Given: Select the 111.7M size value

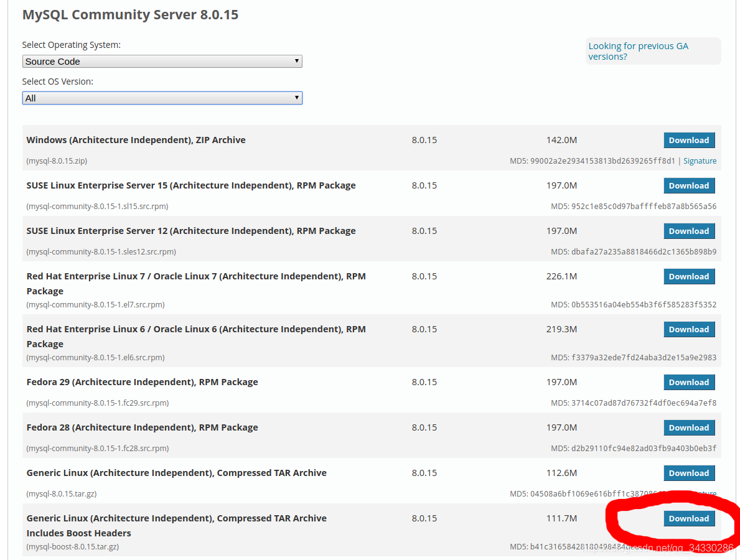Looking at the screenshot, I should pyautogui.click(x=561, y=518).
